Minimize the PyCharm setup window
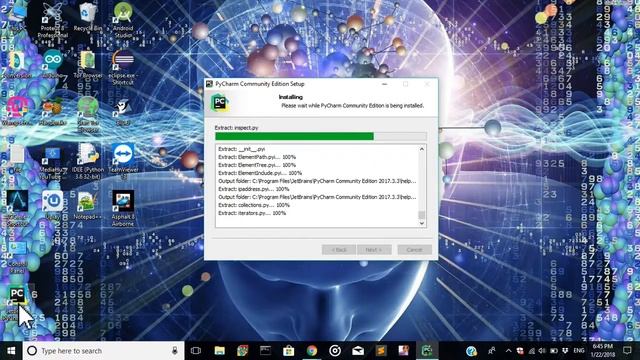640x360 pixels. (384, 84)
